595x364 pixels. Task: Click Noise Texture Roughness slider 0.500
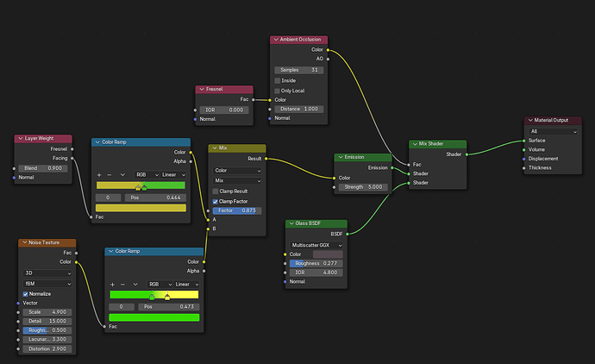(x=47, y=330)
